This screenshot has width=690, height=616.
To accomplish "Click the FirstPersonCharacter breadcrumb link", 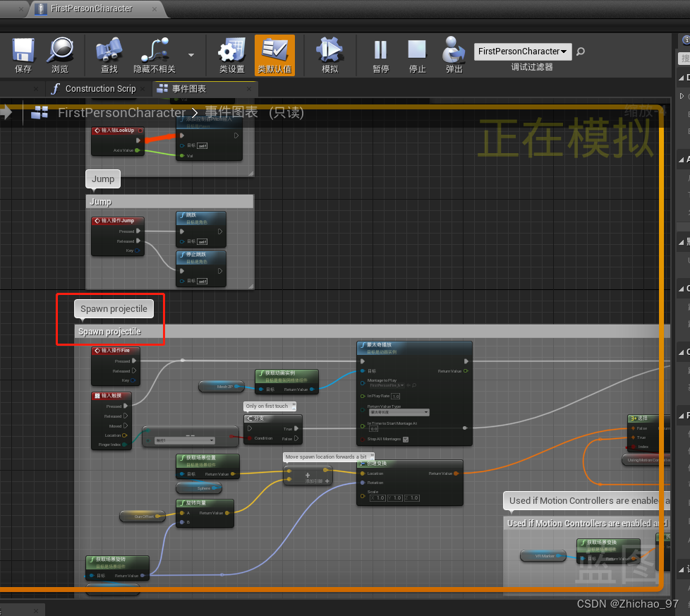I will (x=122, y=112).
